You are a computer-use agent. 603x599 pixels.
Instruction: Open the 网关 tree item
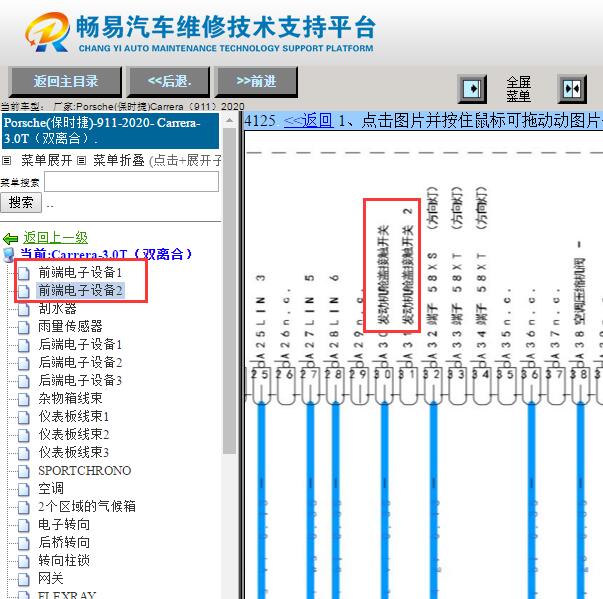pos(51,578)
